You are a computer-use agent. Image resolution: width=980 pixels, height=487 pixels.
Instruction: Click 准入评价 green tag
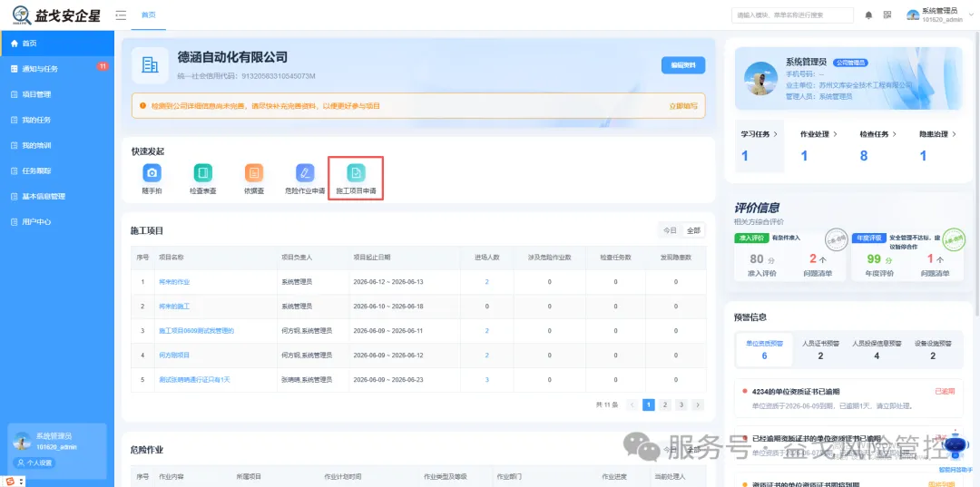[x=752, y=238]
